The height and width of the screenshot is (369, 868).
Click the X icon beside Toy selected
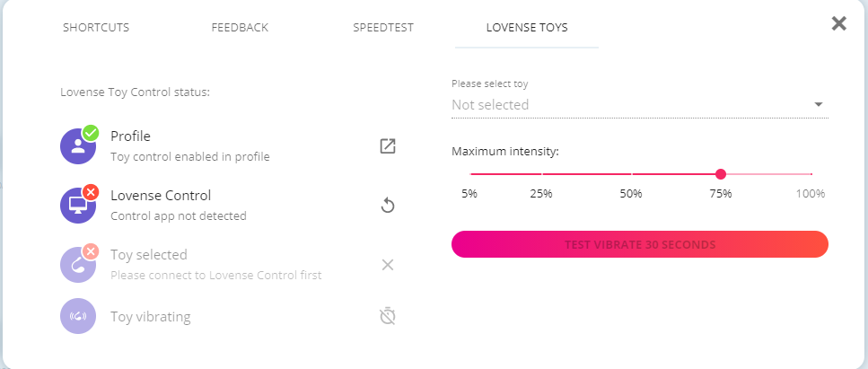[x=388, y=265]
